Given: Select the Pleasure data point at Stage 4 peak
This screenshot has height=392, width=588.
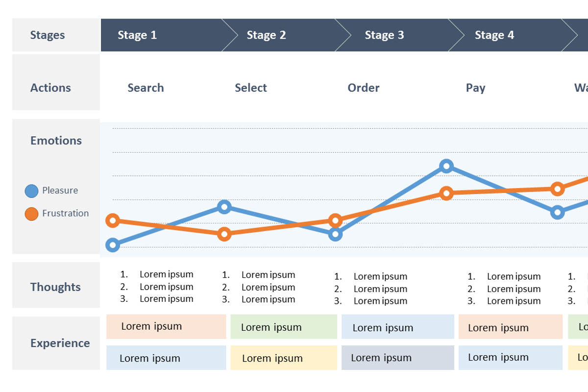Looking at the screenshot, I should 446,166.
